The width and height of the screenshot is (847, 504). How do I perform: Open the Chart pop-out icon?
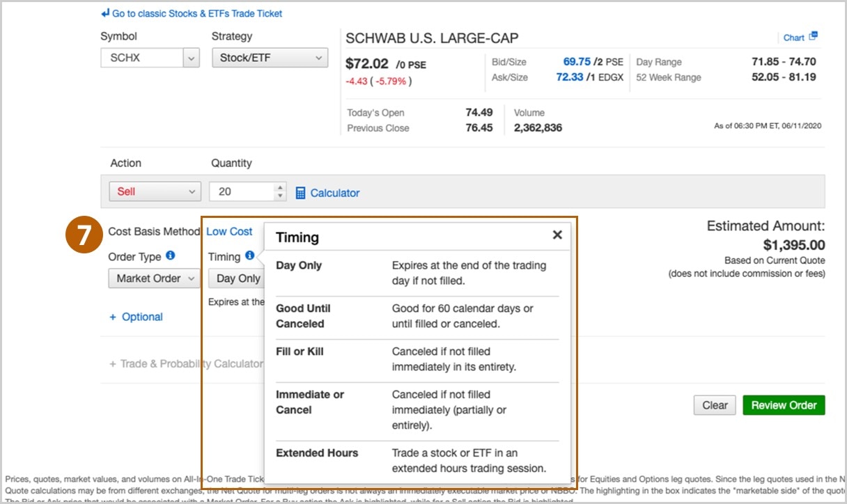pos(813,36)
